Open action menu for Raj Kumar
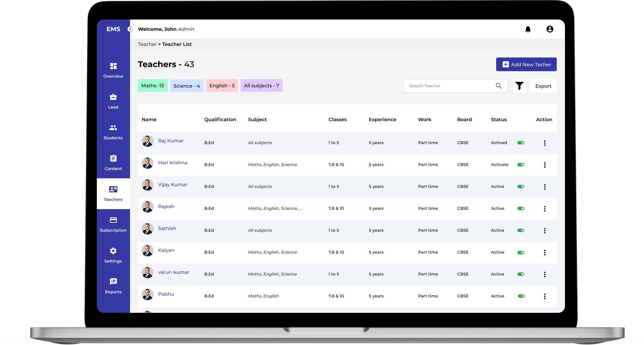The height and width of the screenshot is (345, 644). pos(545,143)
